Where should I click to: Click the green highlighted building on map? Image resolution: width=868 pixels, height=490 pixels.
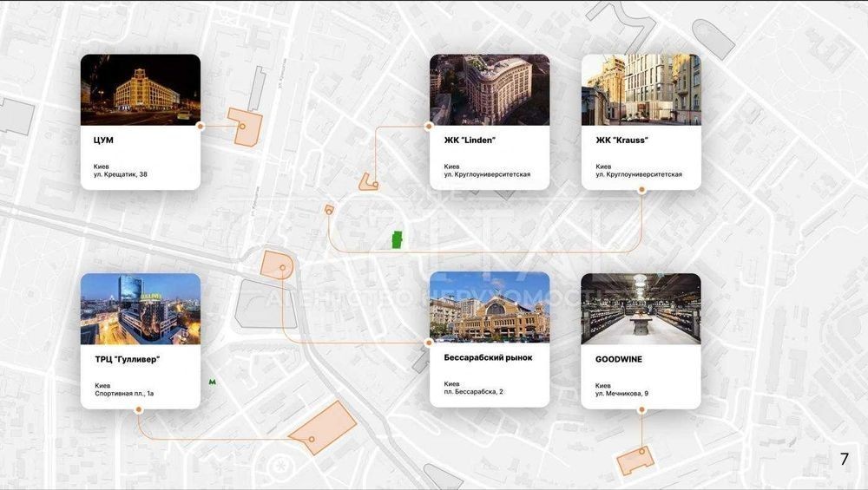click(x=397, y=239)
